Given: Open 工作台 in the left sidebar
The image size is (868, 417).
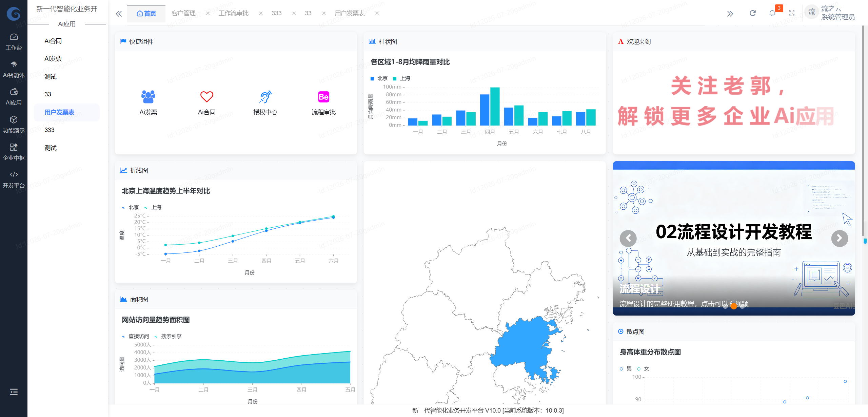Looking at the screenshot, I should click(x=14, y=42).
